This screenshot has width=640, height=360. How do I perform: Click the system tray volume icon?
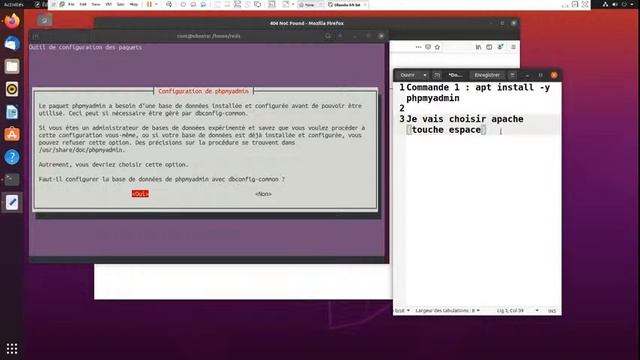615,4
